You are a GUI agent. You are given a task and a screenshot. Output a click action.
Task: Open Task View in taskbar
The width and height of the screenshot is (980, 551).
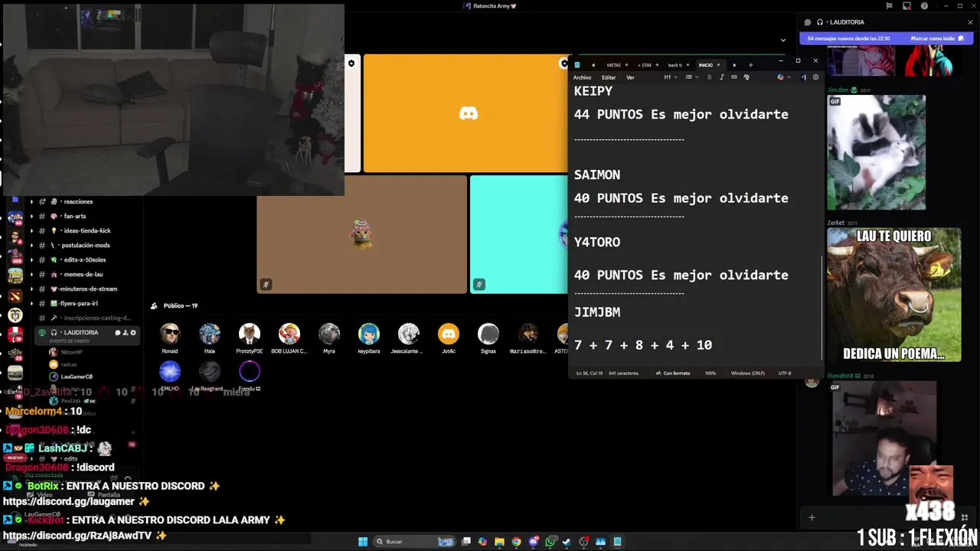(x=465, y=542)
